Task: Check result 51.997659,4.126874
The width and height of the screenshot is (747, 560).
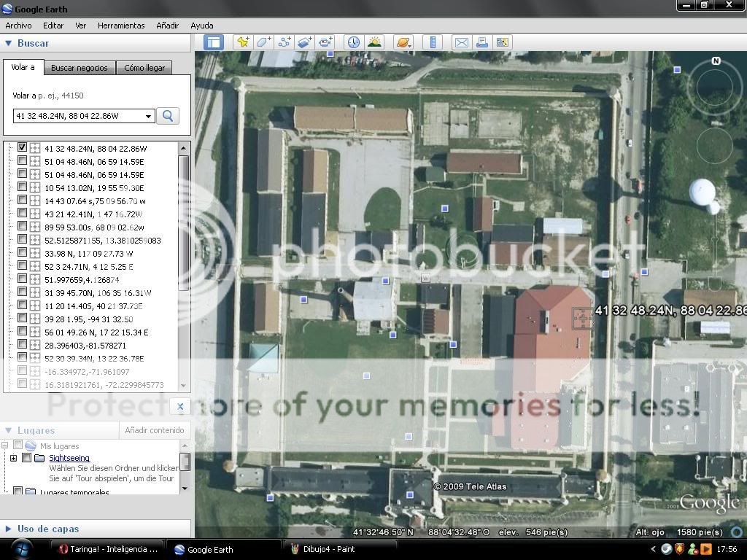Action: coord(22,279)
